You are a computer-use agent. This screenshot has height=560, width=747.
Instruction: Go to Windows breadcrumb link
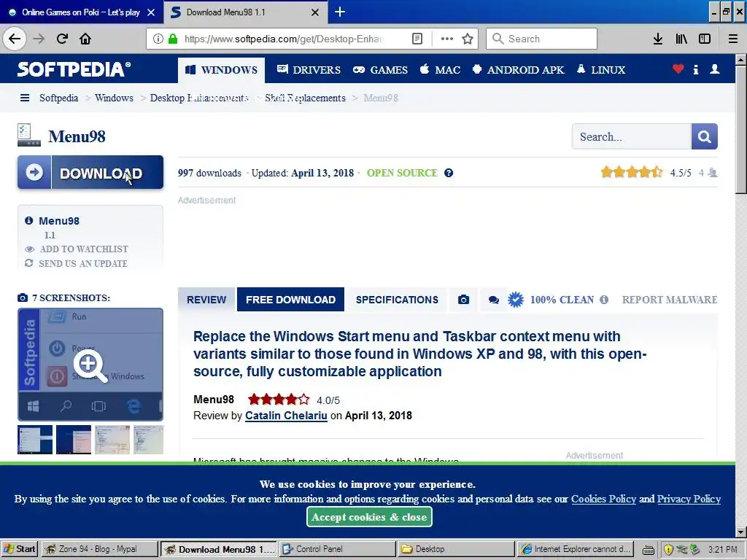pos(114,98)
